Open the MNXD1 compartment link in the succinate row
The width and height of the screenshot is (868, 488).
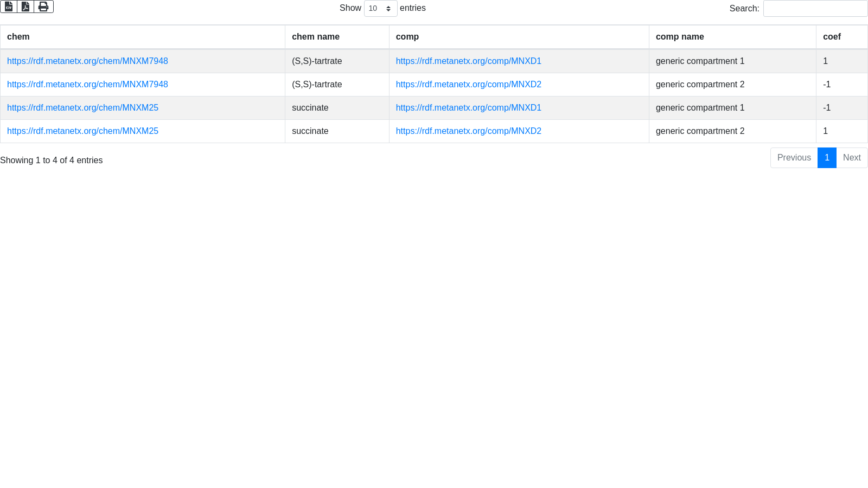468,108
